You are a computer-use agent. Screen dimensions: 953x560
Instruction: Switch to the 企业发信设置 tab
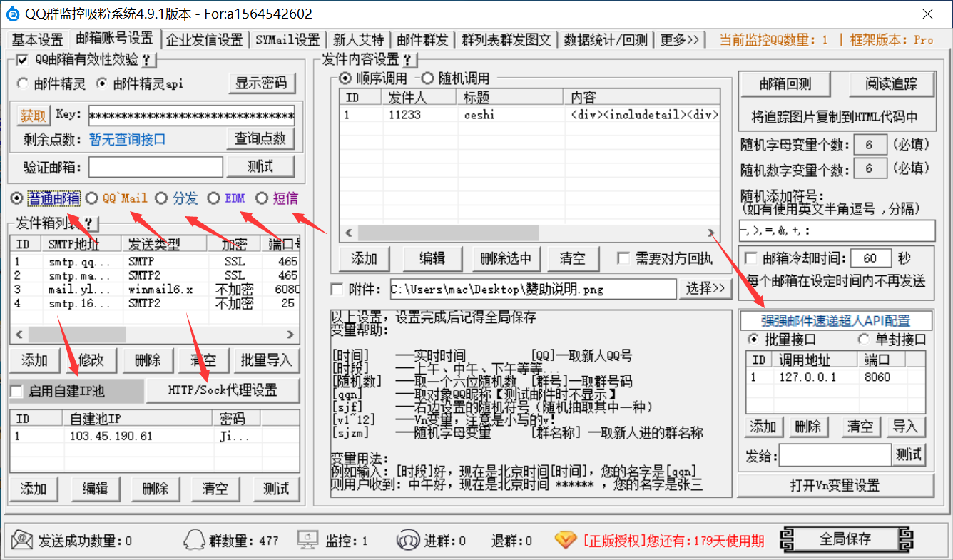tap(205, 40)
